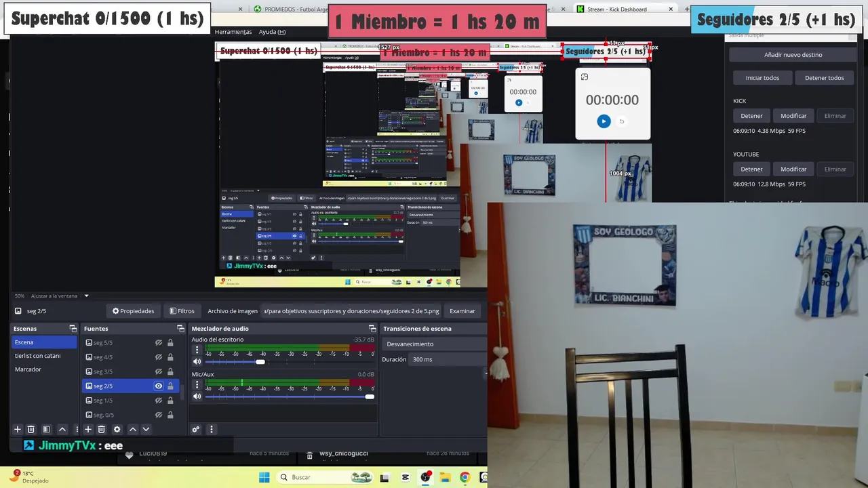Show the seg 4/5 source
The image size is (868, 488).
[x=159, y=357]
